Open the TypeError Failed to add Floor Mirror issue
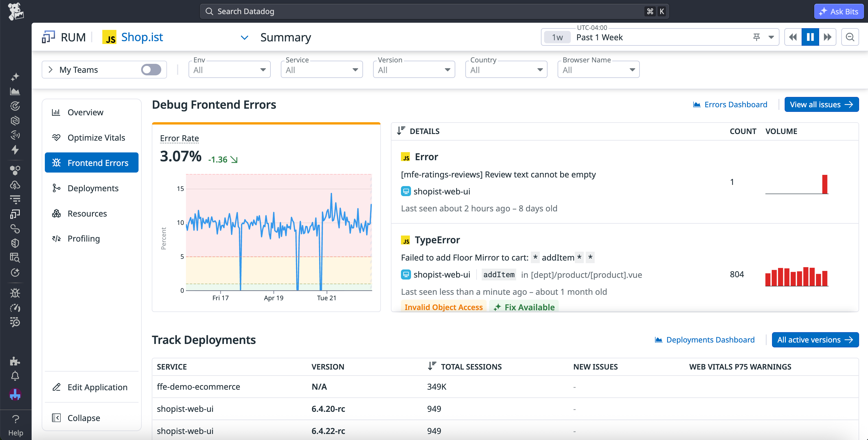This screenshot has width=868, height=440. (625, 268)
